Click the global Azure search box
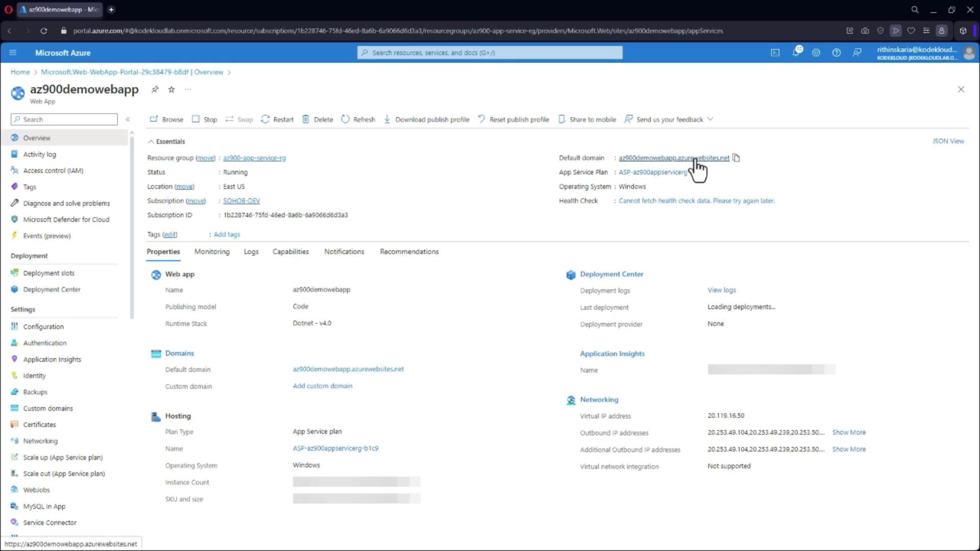The width and height of the screenshot is (980, 551). coord(490,53)
